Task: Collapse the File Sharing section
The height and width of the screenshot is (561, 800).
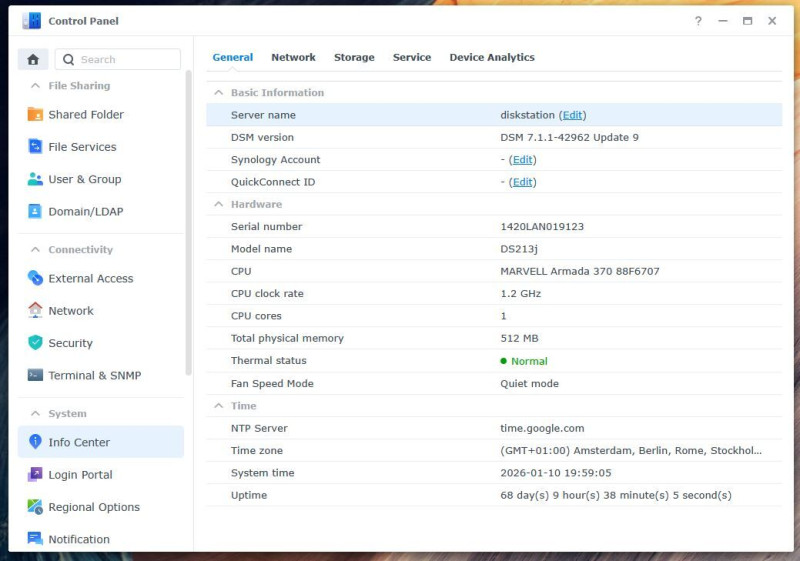Action: coord(35,86)
